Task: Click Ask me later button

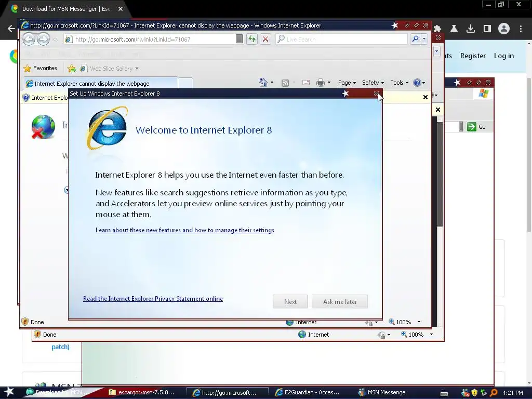Action: (x=340, y=302)
